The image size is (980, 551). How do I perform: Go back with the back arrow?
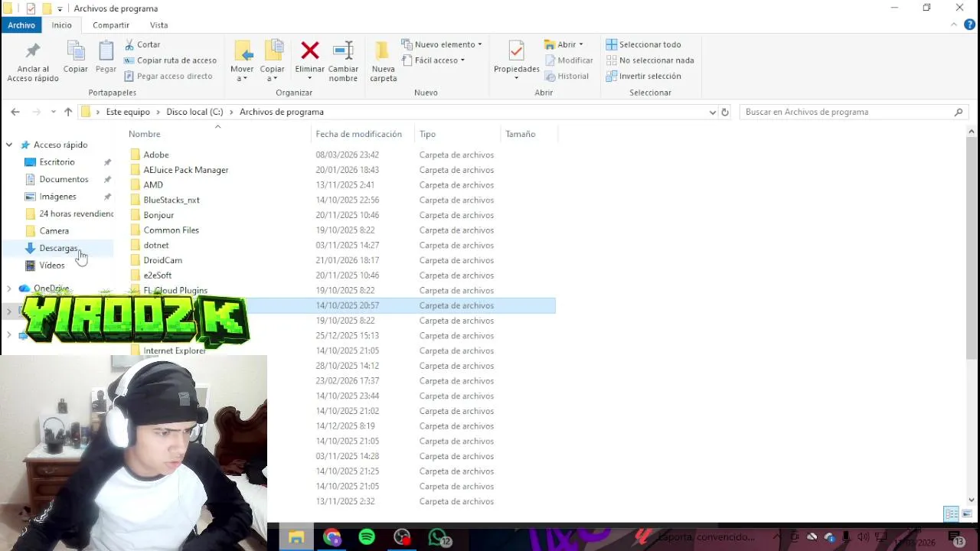15,112
